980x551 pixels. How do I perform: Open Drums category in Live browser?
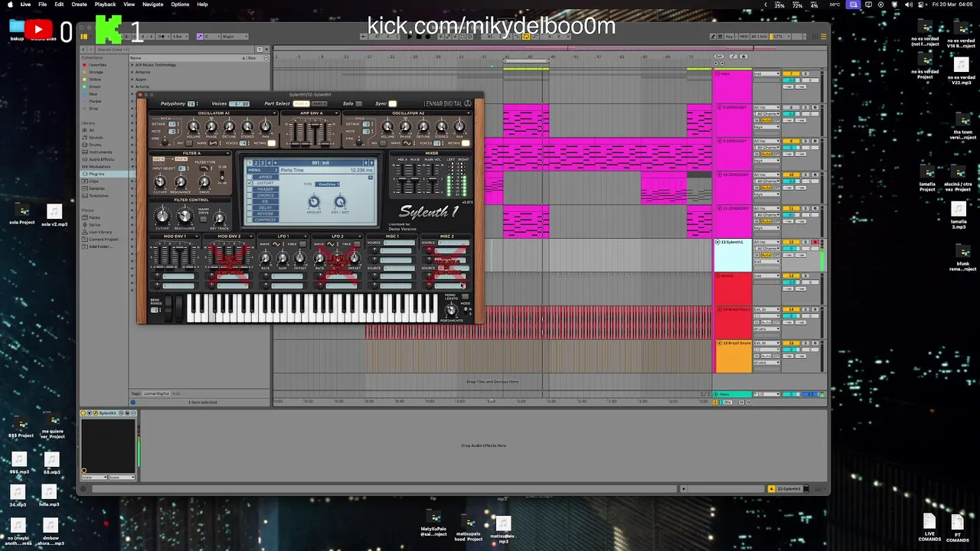[95, 145]
